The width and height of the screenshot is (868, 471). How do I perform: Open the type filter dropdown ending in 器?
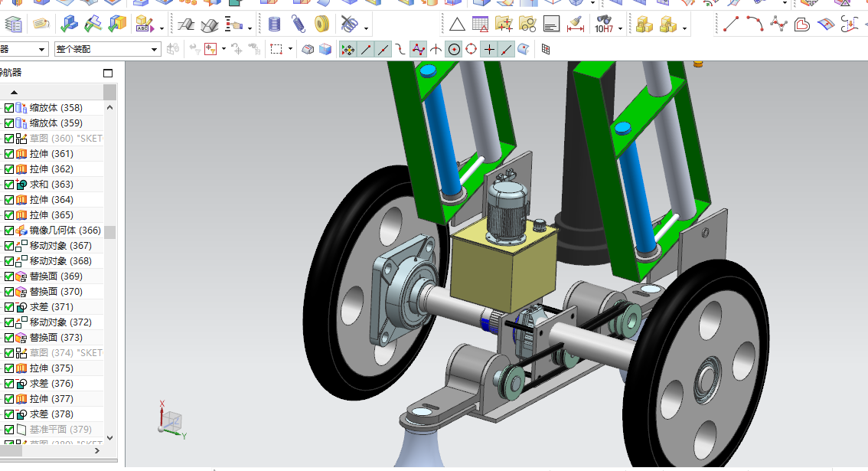(41, 49)
